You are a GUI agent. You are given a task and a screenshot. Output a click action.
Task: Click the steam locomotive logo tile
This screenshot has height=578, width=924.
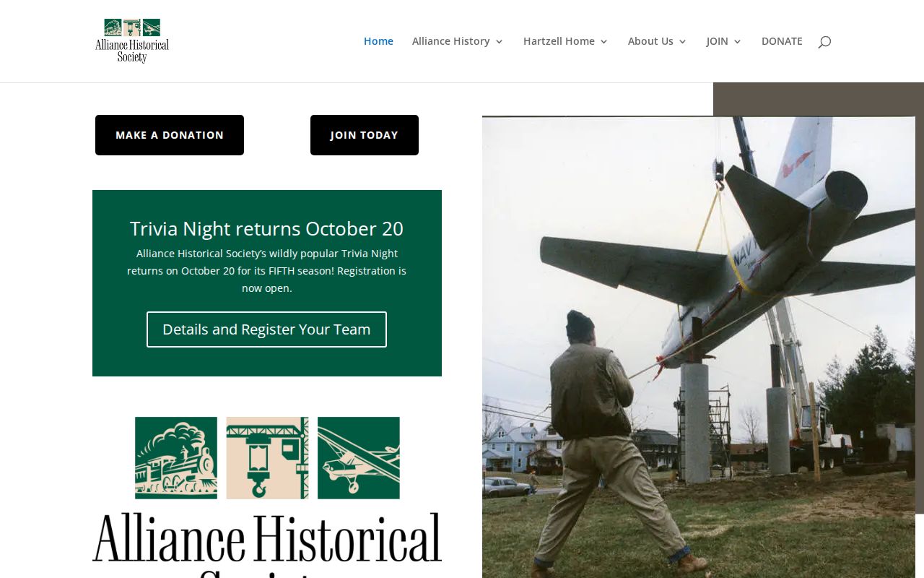[x=176, y=458]
